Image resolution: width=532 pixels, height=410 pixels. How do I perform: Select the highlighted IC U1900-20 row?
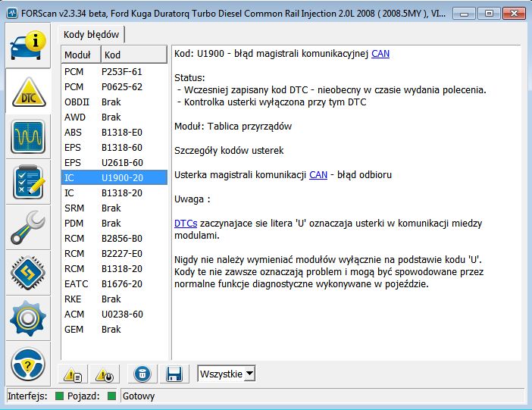(114, 177)
